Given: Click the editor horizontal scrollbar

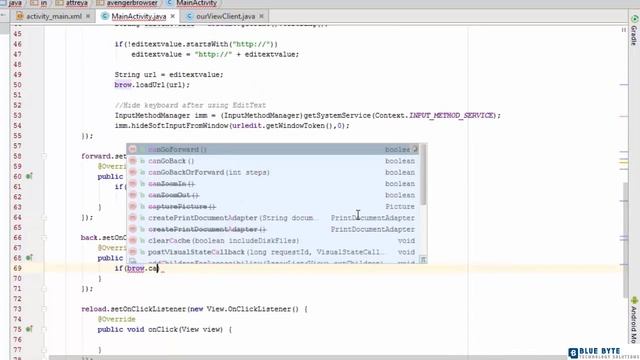Looking at the screenshot, I should pos(308,358).
